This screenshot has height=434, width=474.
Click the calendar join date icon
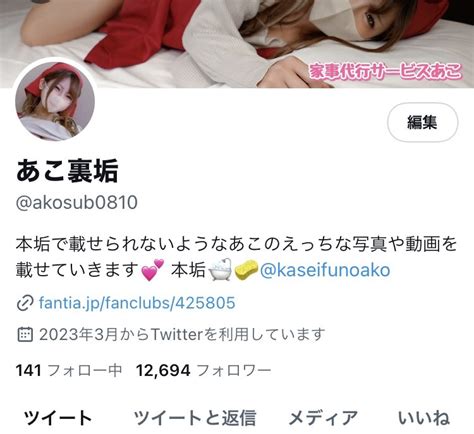(25, 335)
